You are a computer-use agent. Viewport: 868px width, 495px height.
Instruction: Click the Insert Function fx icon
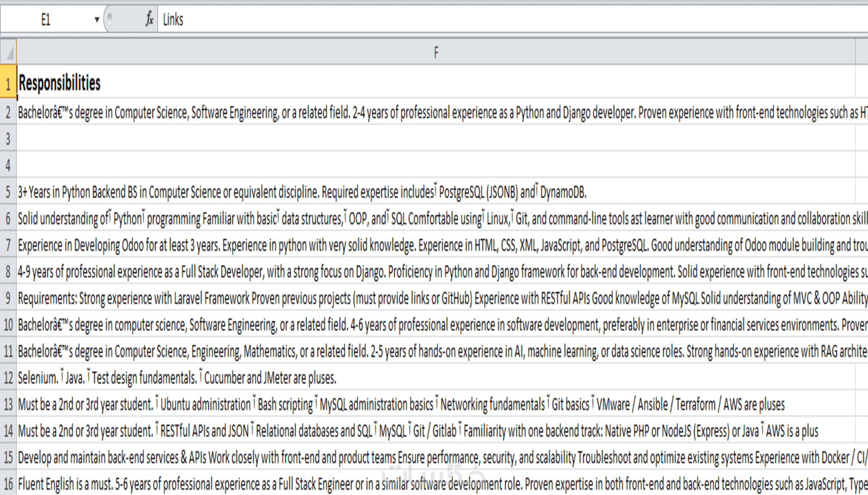coord(149,20)
